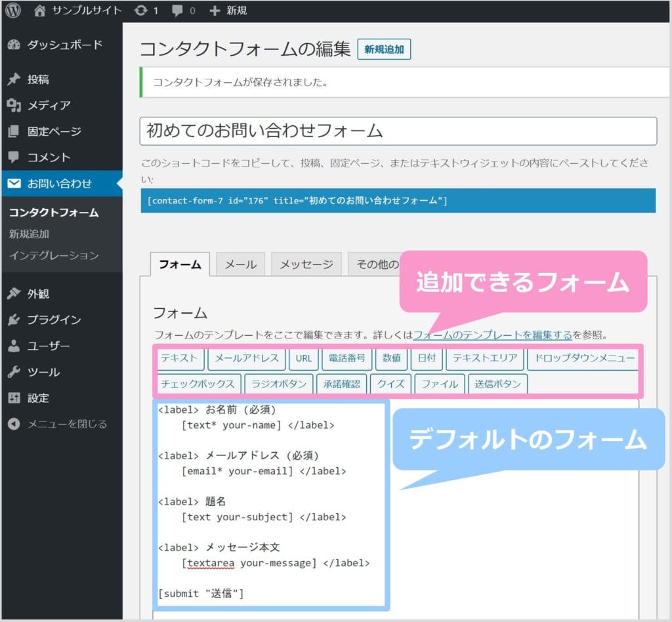Insert a メールアドレス field tag
Image resolution: width=672 pixels, height=622 pixels.
point(247,358)
